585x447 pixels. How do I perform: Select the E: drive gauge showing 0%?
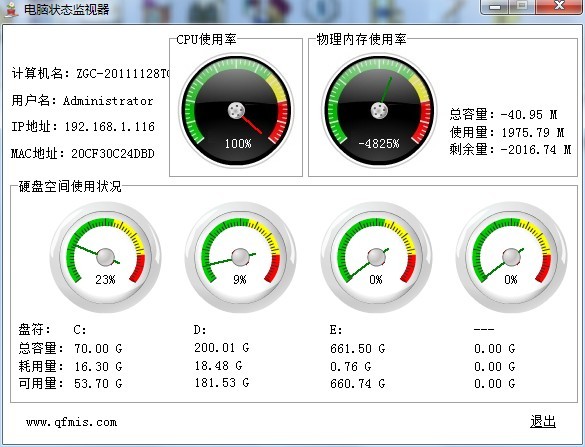tap(376, 257)
